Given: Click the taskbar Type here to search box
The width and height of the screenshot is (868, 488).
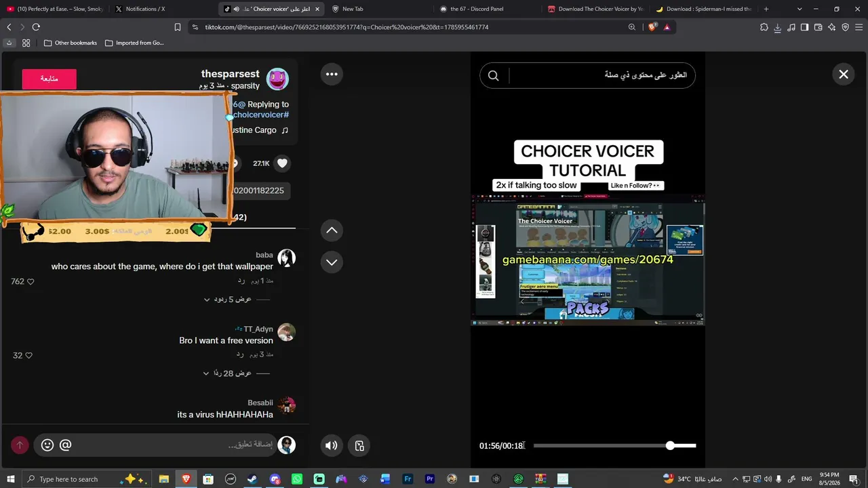Looking at the screenshot, I should coord(88,479).
